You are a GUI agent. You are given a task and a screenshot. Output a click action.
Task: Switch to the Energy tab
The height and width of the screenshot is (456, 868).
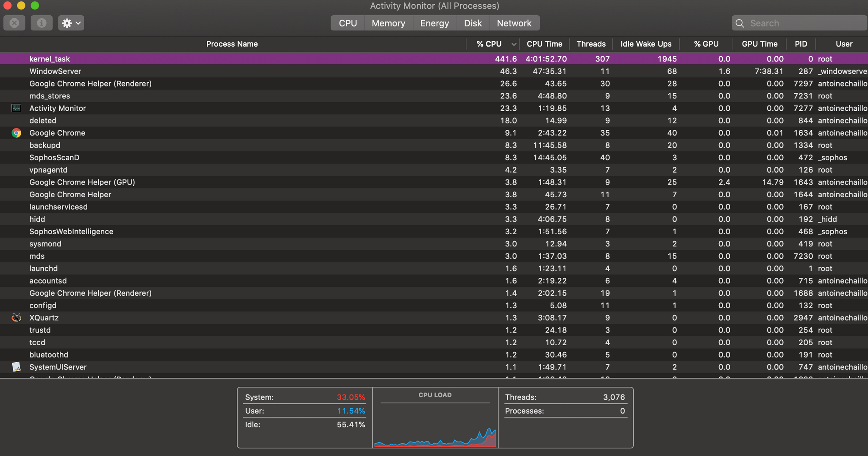point(434,23)
